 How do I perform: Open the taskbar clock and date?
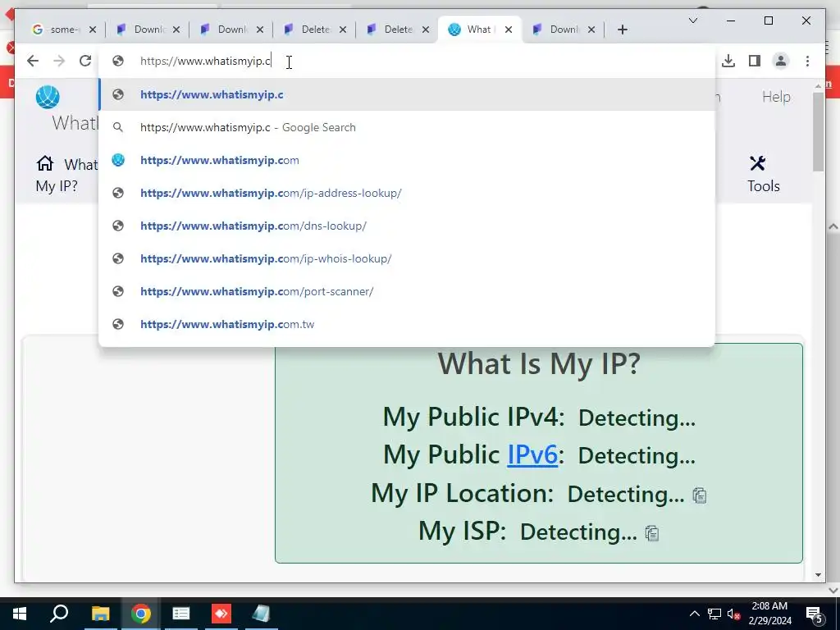point(769,614)
